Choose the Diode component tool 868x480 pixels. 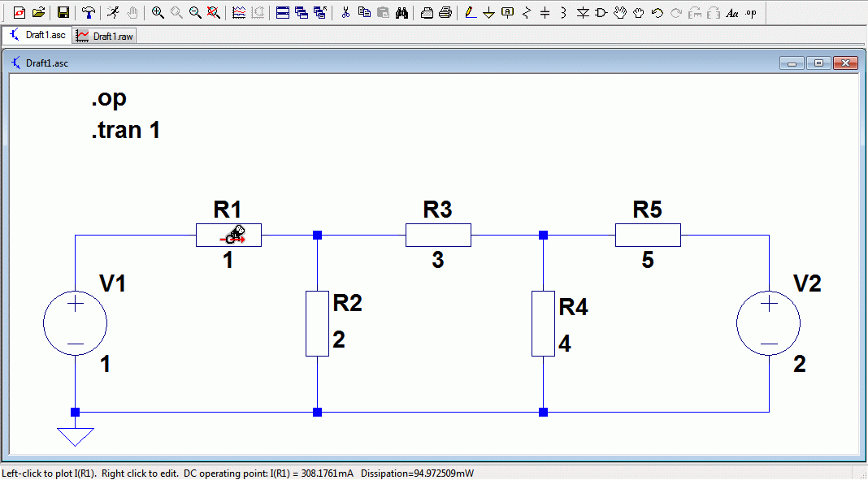pyautogui.click(x=583, y=12)
